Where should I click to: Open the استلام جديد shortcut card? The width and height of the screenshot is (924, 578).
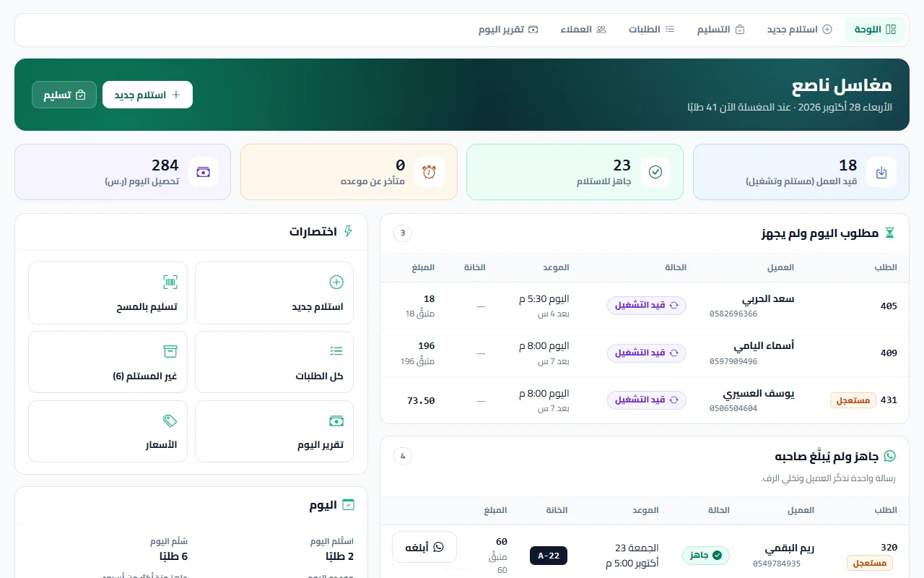274,293
